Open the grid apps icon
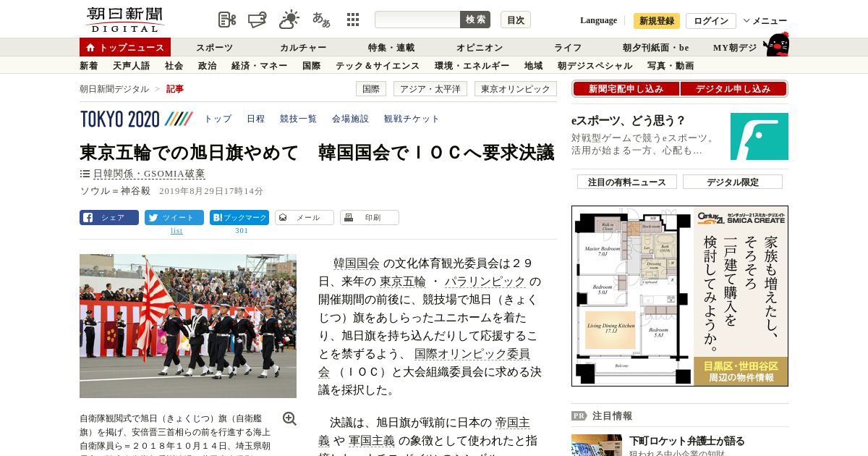Screen dimensions: 868x456 pos(353,20)
